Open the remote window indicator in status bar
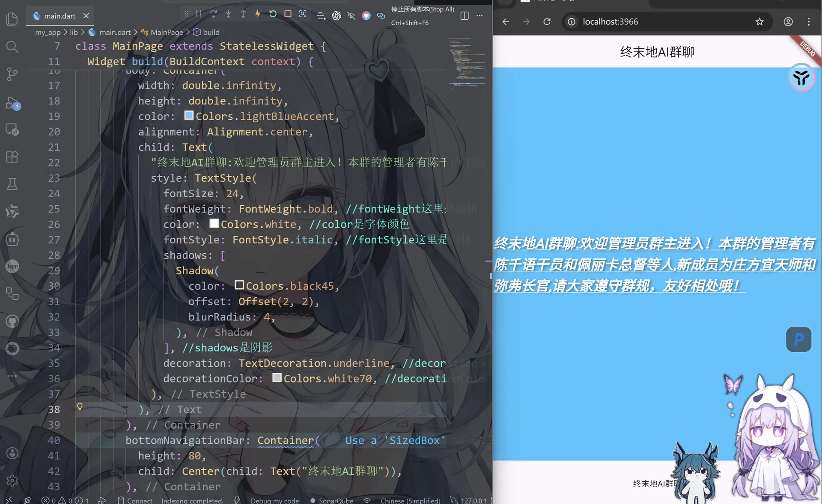 tap(9, 500)
